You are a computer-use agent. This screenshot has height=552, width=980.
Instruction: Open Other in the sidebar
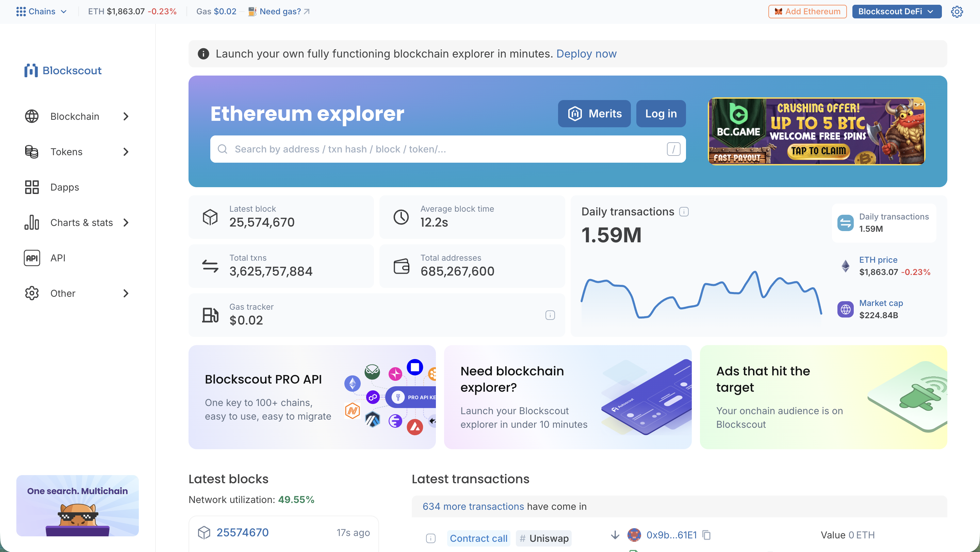pyautogui.click(x=78, y=293)
